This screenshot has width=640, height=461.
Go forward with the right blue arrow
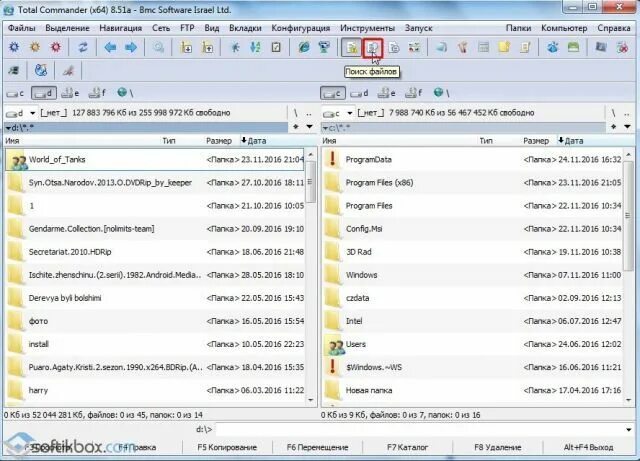[131, 47]
